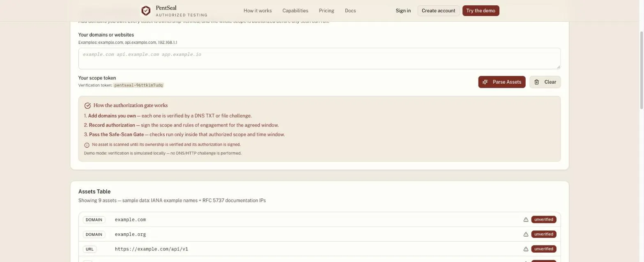Launch the Try the demo button
644x262 pixels.
pyautogui.click(x=481, y=11)
